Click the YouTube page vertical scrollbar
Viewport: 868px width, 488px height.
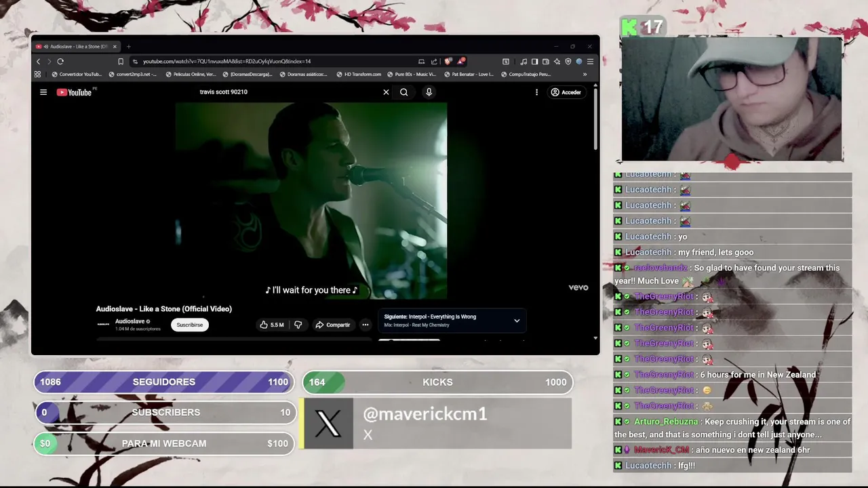(x=595, y=119)
